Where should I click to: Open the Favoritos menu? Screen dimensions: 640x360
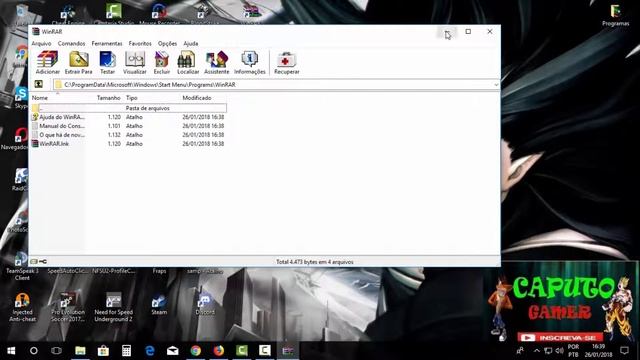tap(140, 43)
